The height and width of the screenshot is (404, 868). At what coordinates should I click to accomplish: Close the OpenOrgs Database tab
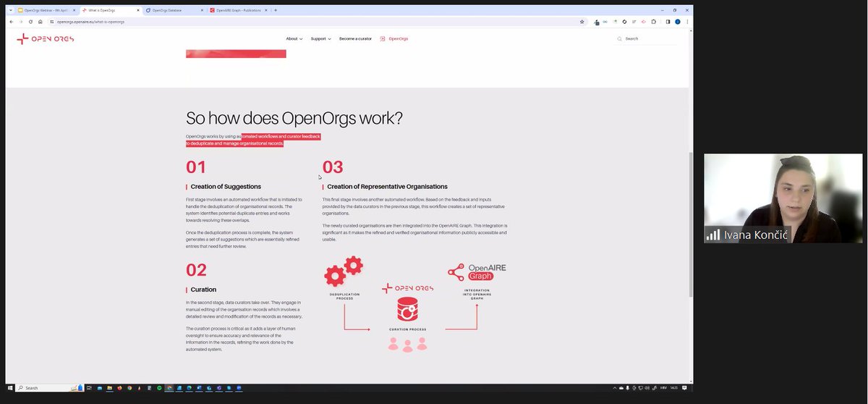click(201, 10)
